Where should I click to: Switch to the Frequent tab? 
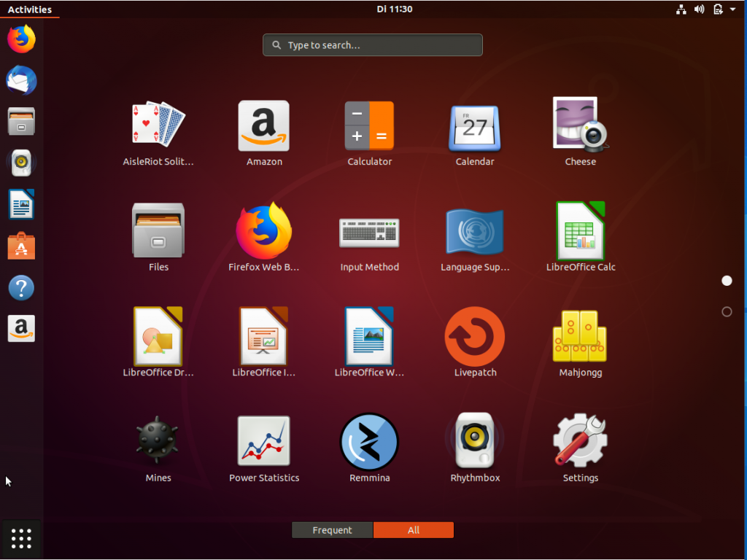332,530
